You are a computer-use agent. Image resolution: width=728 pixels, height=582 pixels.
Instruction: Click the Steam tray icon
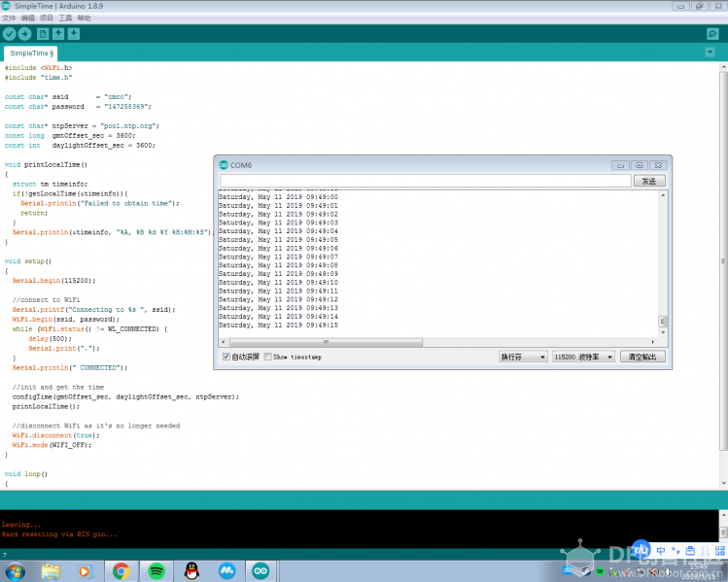click(586, 571)
